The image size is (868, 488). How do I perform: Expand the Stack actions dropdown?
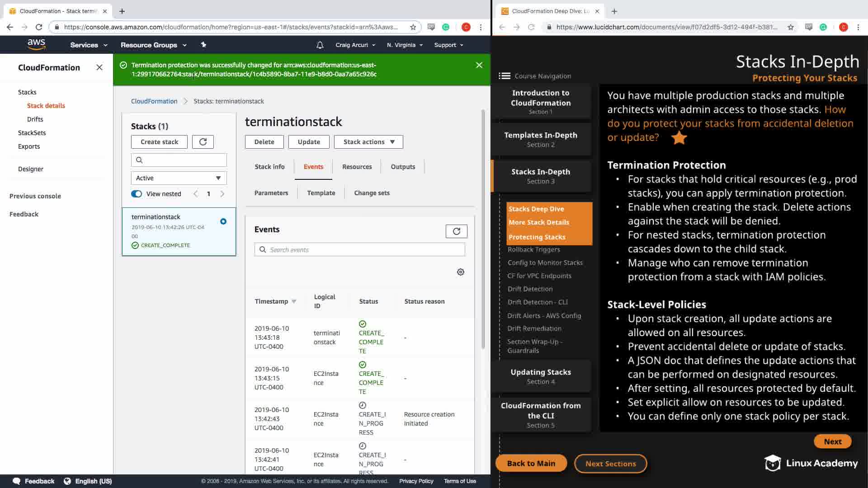pyautogui.click(x=368, y=142)
